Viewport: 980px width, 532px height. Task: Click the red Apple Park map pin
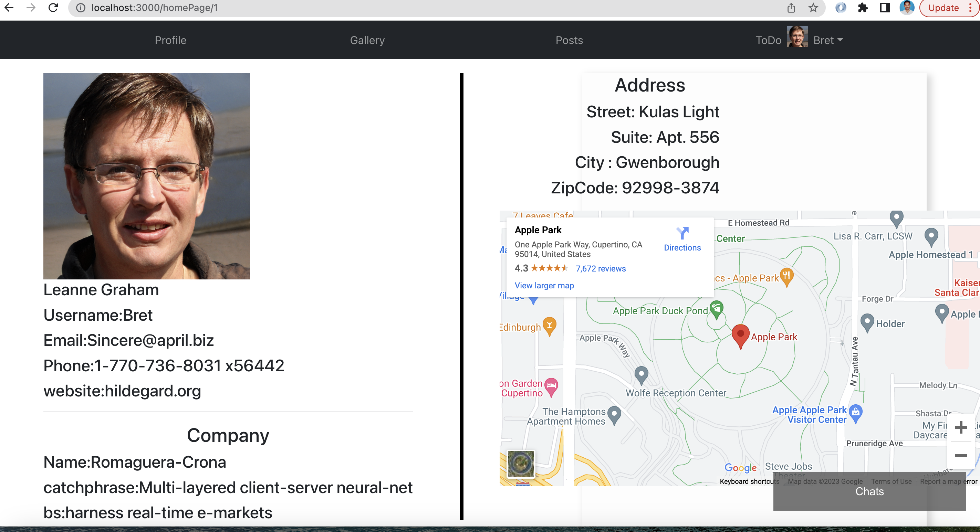pyautogui.click(x=740, y=335)
